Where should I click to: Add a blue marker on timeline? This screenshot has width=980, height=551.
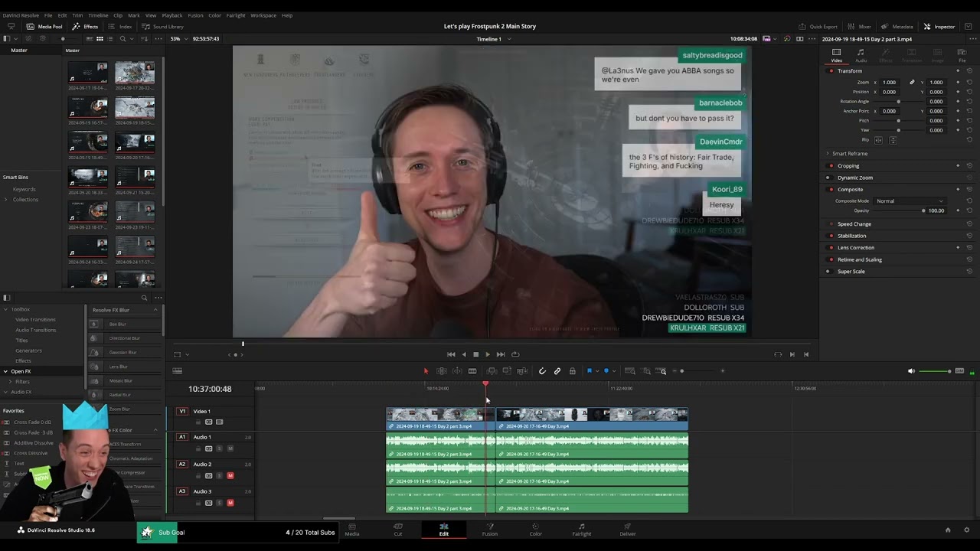606,371
